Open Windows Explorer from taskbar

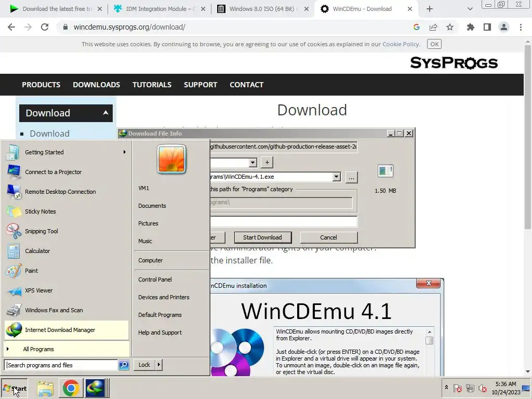(46, 388)
